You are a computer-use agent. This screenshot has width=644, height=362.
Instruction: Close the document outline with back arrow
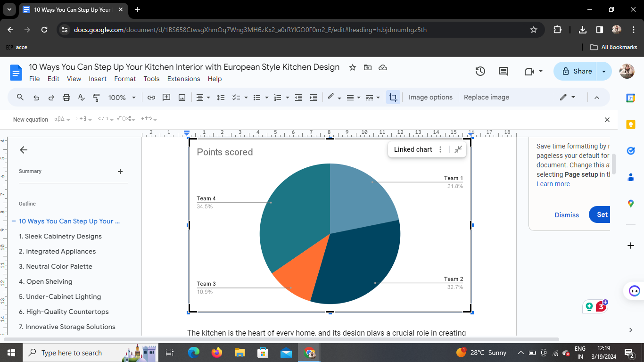pyautogui.click(x=24, y=150)
